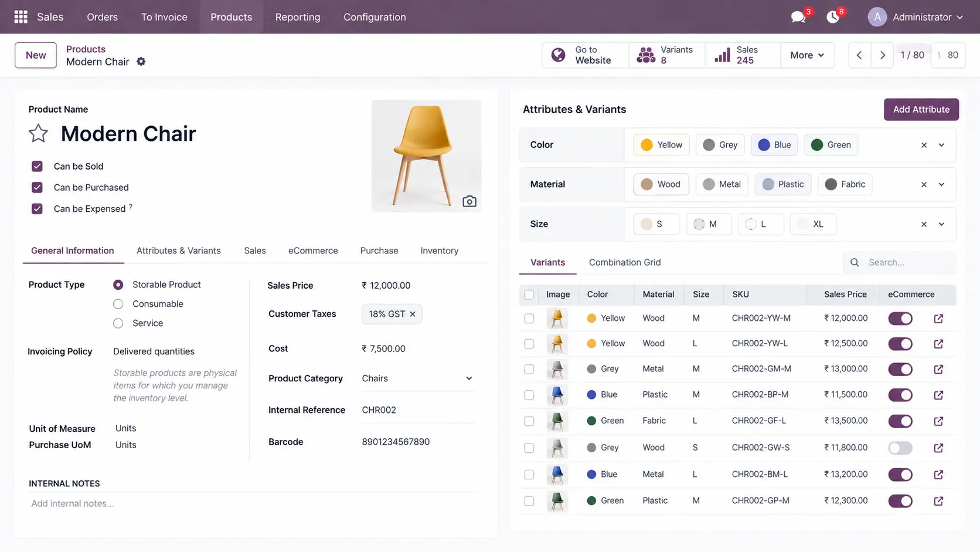Open the messages chat icon
980x552 pixels.
tap(798, 17)
